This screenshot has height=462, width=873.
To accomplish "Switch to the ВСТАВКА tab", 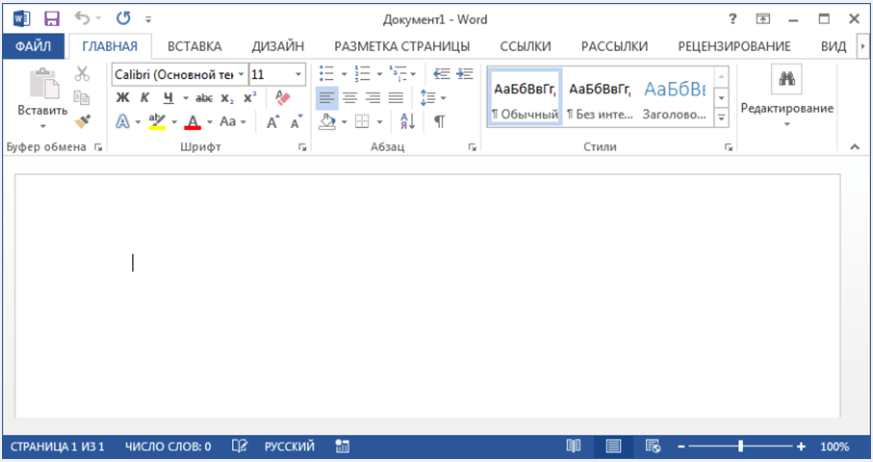I will click(194, 46).
